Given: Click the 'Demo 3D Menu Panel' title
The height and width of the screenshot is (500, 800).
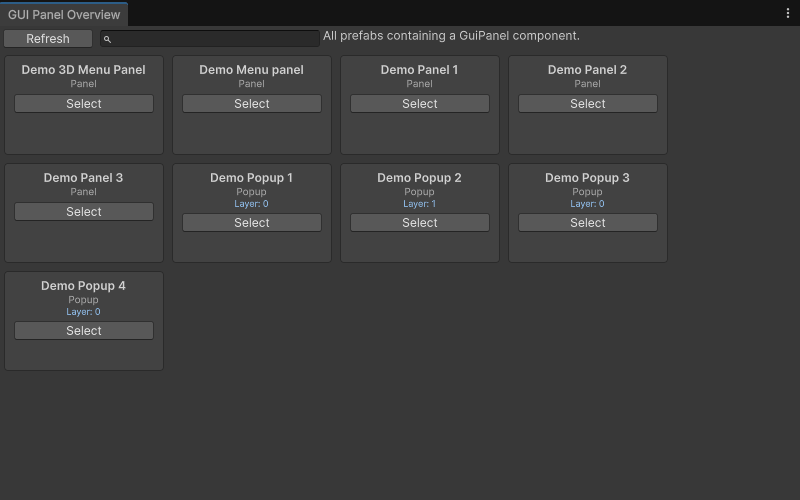Looking at the screenshot, I should 83,70.
